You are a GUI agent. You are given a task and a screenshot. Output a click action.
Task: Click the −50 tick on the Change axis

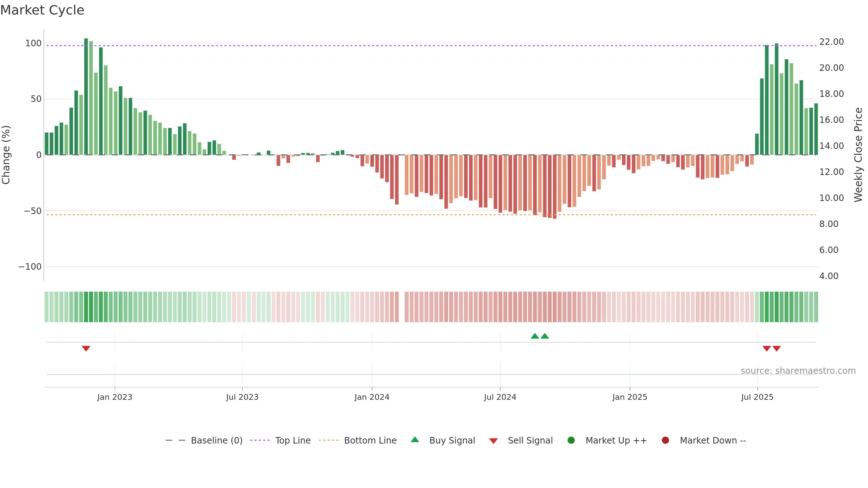click(33, 211)
